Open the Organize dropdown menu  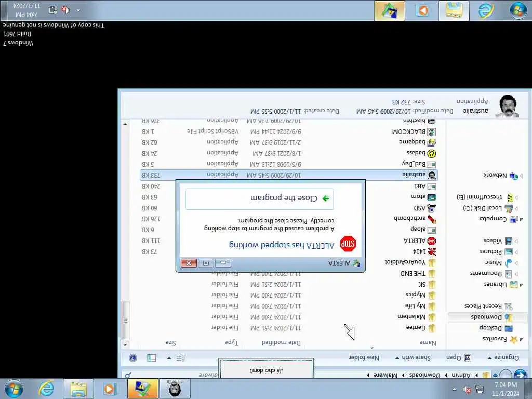pos(503,357)
